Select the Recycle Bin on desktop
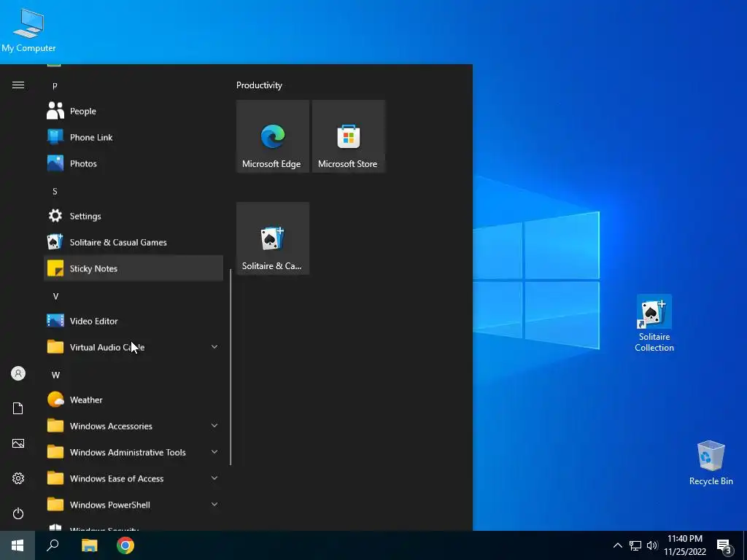The image size is (747, 560). click(x=711, y=463)
